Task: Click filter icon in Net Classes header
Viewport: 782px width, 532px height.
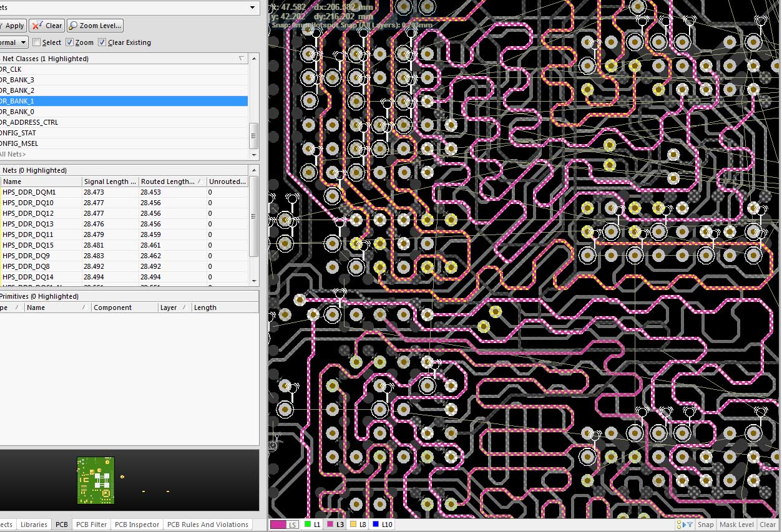Action: point(242,59)
